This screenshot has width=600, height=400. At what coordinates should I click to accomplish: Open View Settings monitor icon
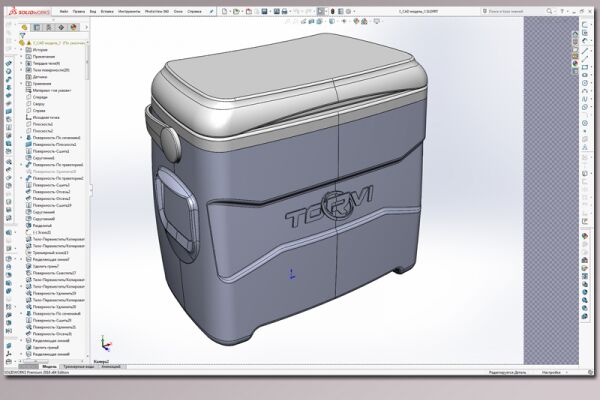tap(377, 21)
